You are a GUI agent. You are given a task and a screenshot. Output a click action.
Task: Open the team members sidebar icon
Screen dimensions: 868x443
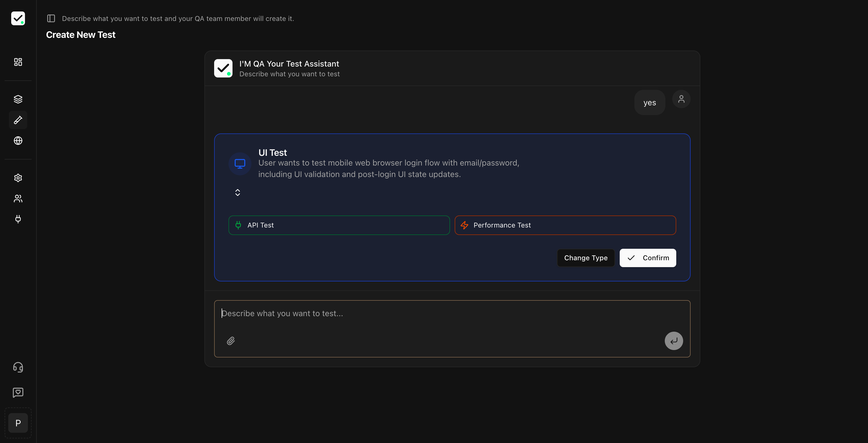tap(18, 199)
